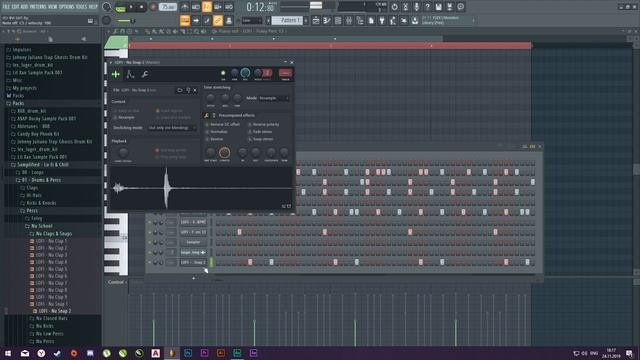Toggle Resample option in Sampler content
Image resolution: width=640 pixels, height=360 pixels.
pyautogui.click(x=124, y=118)
